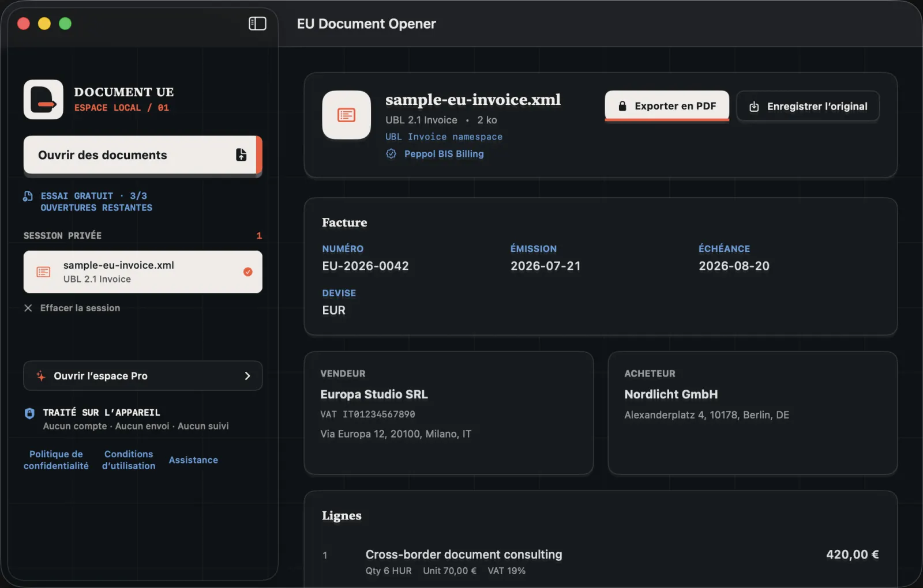Click the free trial icon beside Essai gratuit
923x588 pixels.
coord(28,196)
